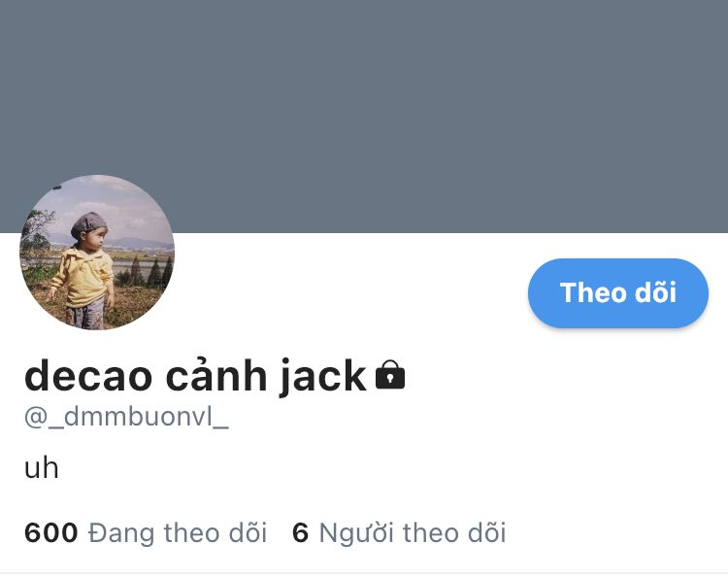
Task: Click the 6 followers count number
Action: tap(300, 532)
